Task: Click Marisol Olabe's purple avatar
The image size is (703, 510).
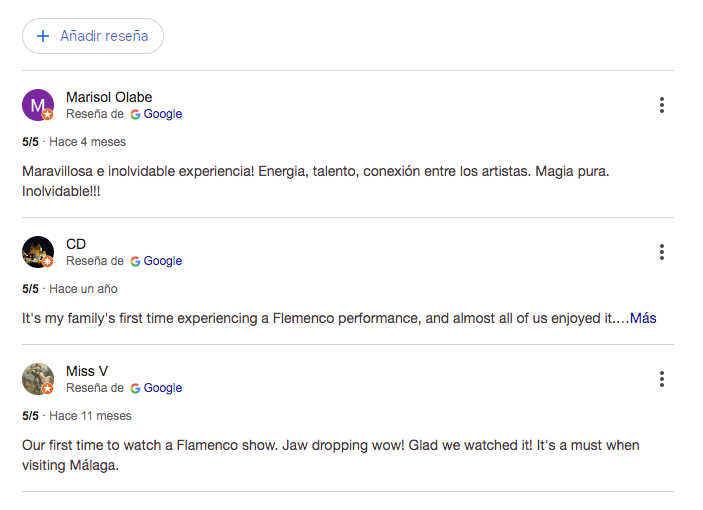Action: [x=38, y=105]
